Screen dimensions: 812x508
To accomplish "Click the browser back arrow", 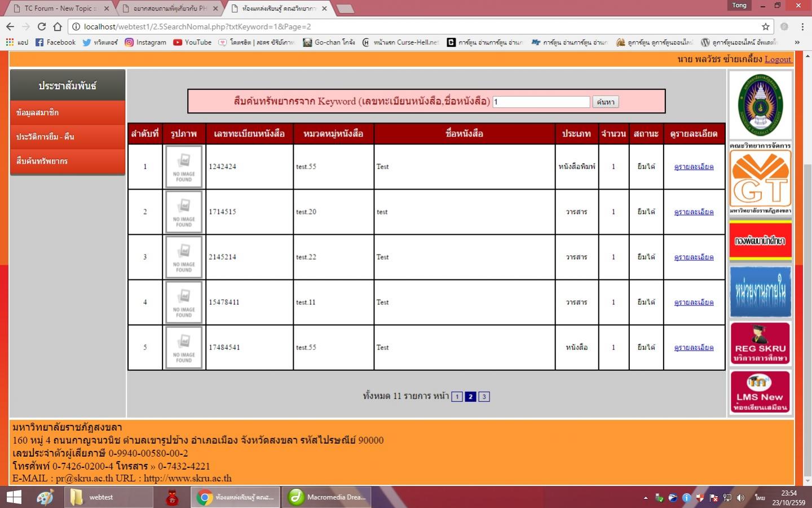I will click(10, 27).
